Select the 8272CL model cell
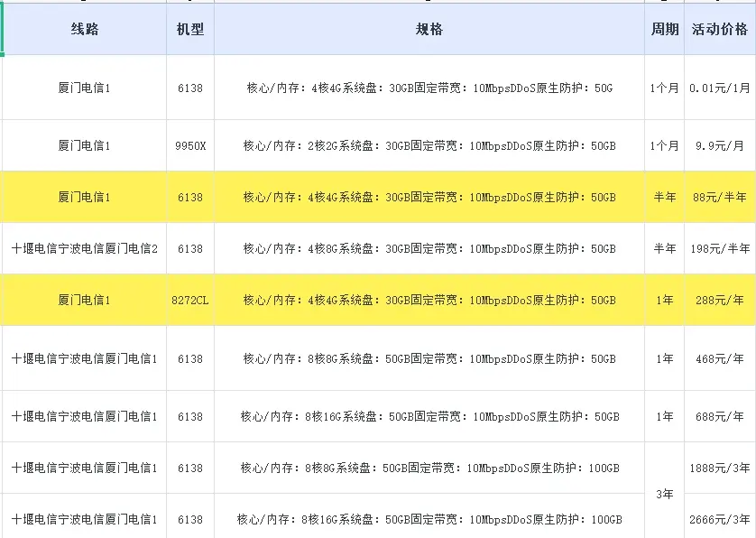Viewport: 756px width, 538px height. (190, 300)
